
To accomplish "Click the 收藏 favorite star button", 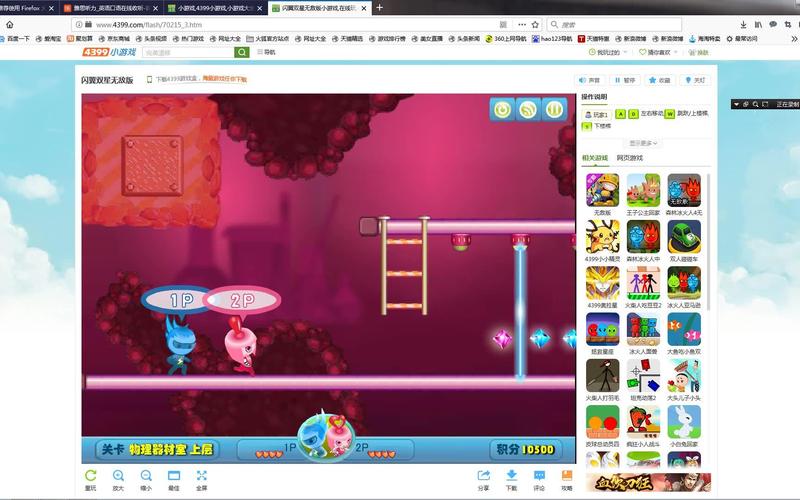I will pyautogui.click(x=660, y=80).
